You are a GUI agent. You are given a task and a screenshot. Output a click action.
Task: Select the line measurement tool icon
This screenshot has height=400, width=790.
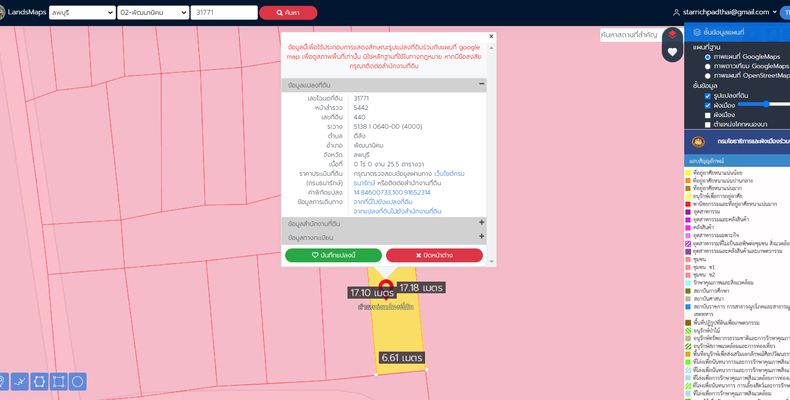click(20, 381)
